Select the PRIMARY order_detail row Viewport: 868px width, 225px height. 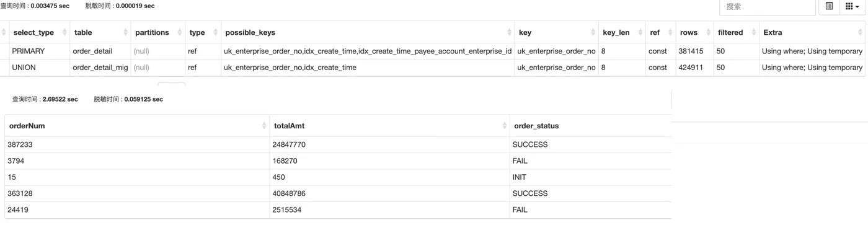click(437, 51)
